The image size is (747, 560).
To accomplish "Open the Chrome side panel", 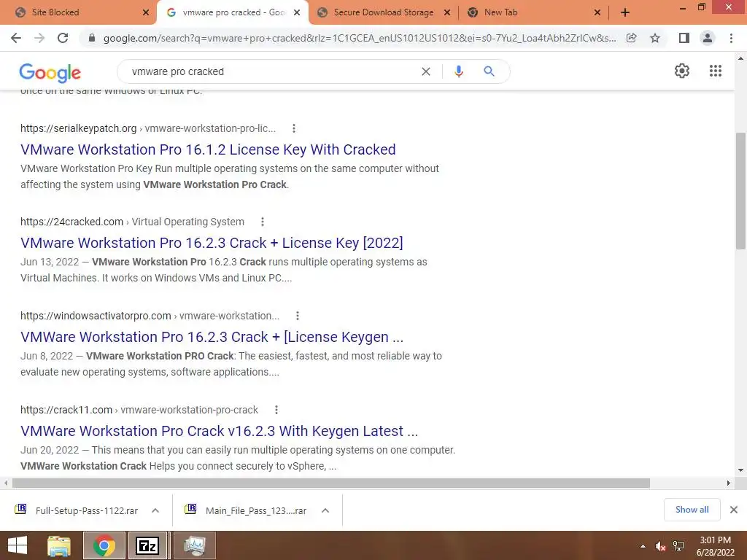I will (x=684, y=38).
